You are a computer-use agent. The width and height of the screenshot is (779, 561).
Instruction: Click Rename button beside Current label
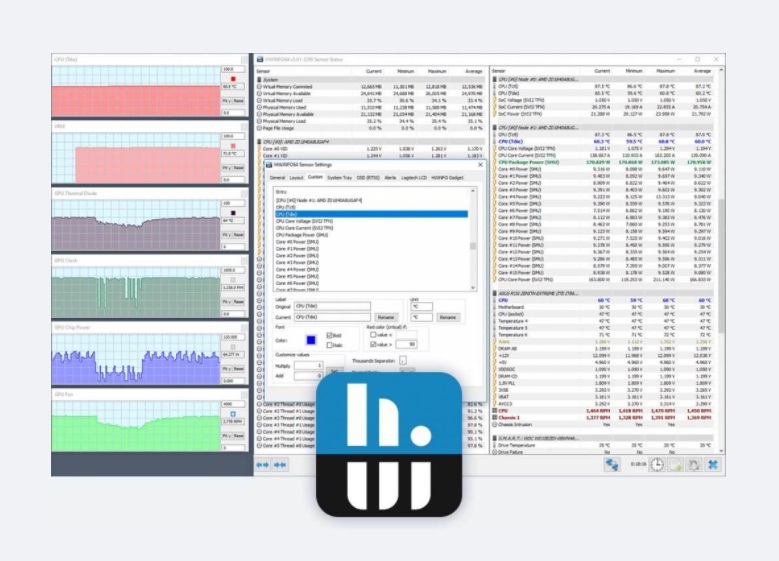(386, 317)
